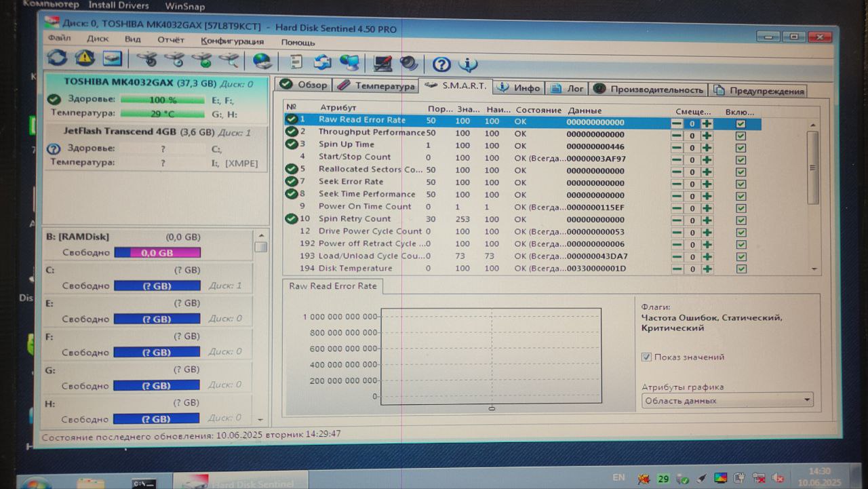This screenshot has height=489, width=868.
Task: Click the refresh disk status toolbar icon
Action: 57,58
